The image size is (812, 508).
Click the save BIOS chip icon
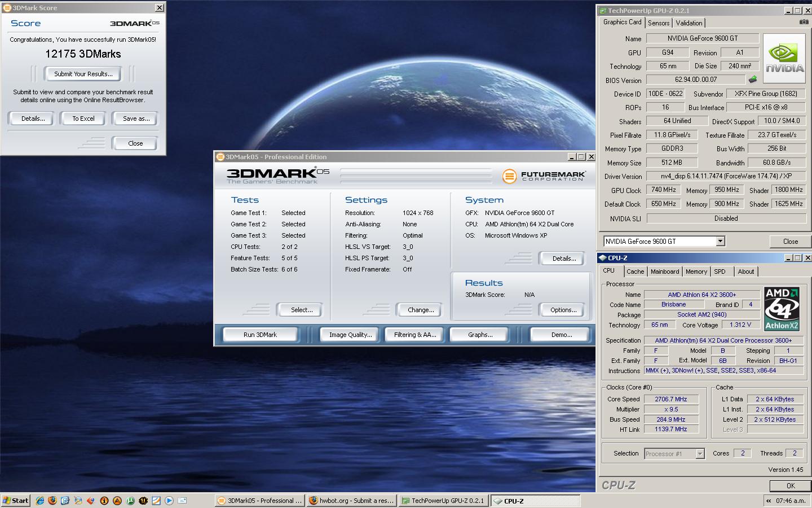[x=753, y=80]
